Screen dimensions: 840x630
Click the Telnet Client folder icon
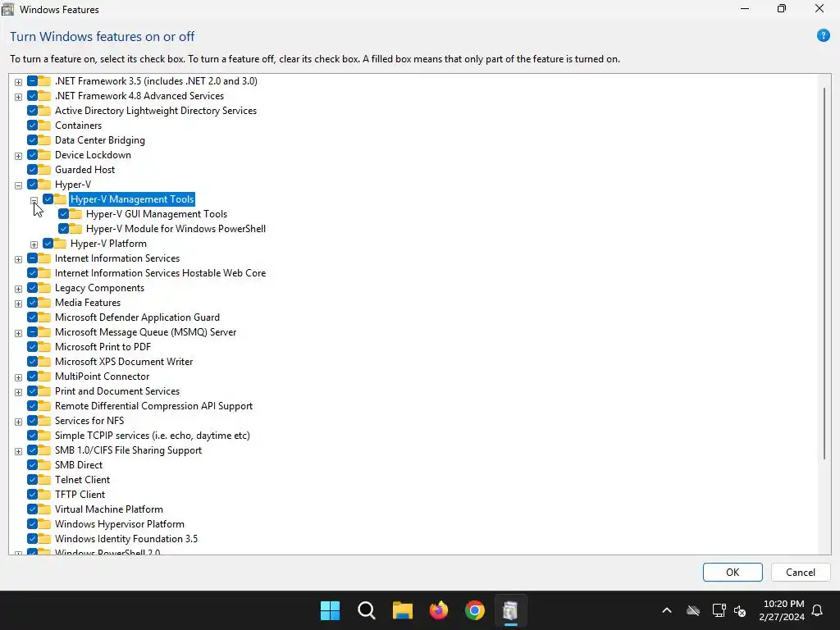click(x=45, y=480)
